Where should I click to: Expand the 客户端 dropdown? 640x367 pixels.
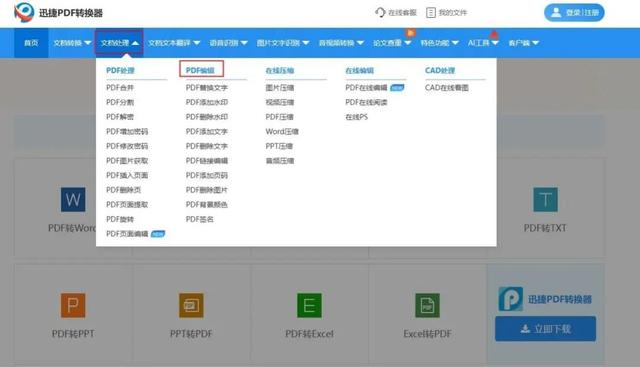[x=524, y=43]
